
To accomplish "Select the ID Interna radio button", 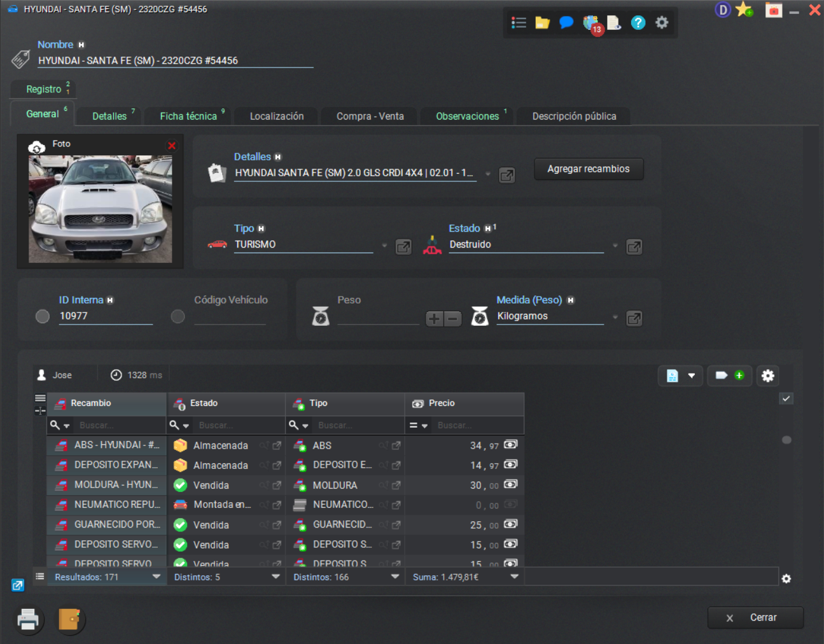I will coord(43,316).
